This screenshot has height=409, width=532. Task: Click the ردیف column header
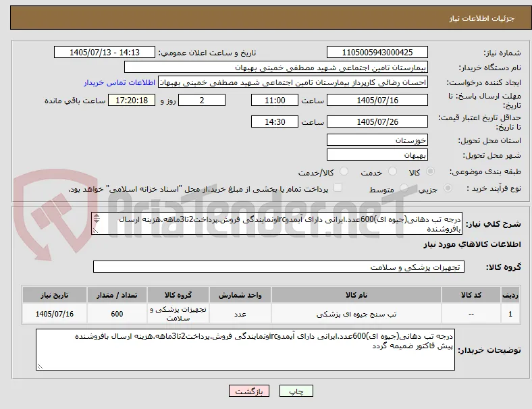click(x=510, y=295)
